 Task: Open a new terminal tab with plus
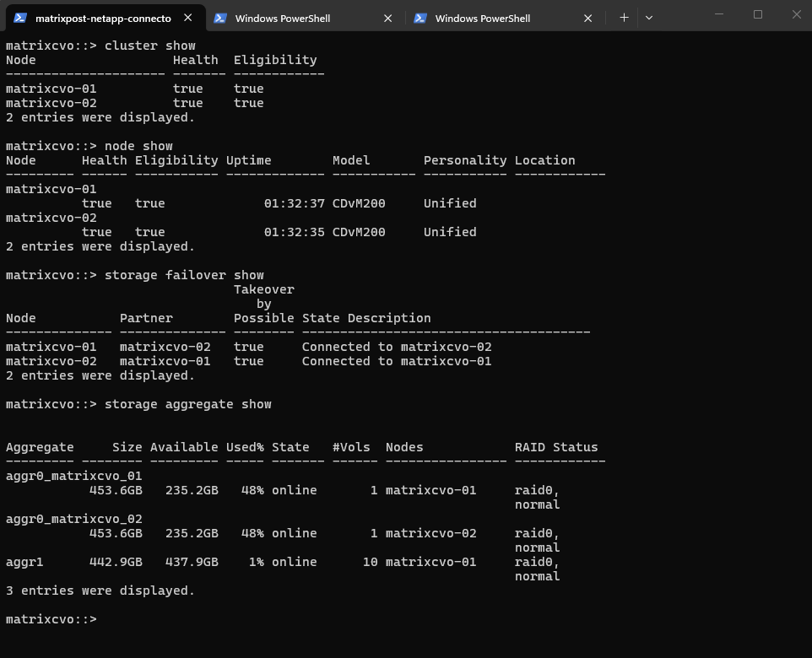(x=624, y=18)
